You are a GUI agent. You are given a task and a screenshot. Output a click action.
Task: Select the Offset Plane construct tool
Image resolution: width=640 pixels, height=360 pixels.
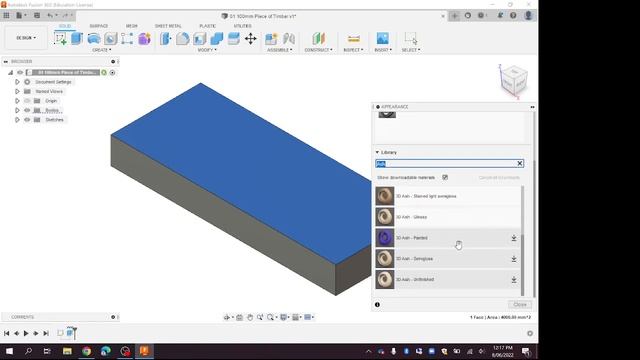click(319, 39)
